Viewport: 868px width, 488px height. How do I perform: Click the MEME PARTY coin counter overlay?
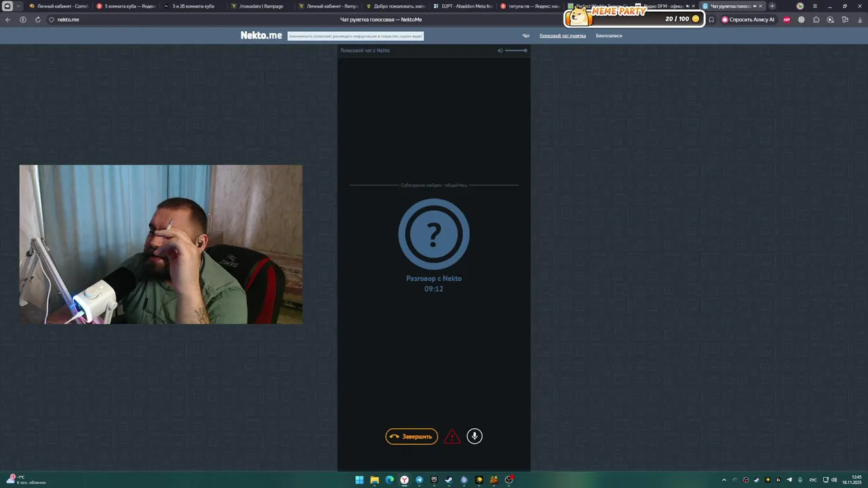[634, 16]
